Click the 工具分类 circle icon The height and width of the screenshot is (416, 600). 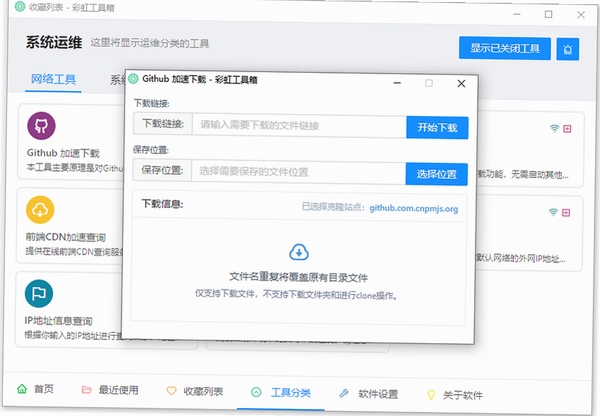[x=256, y=392]
